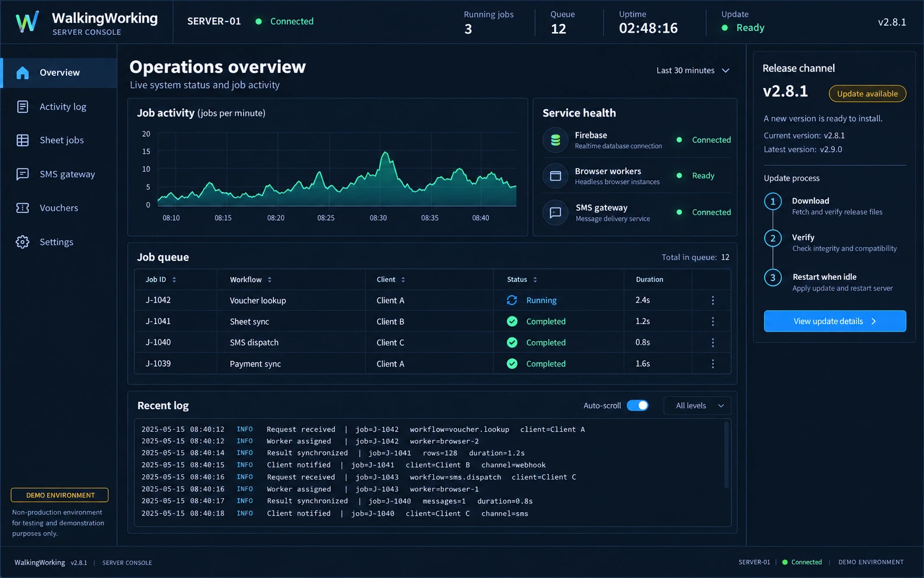The width and height of the screenshot is (924, 578).
Task: Open Settings via the gear icon
Action: pos(23,242)
